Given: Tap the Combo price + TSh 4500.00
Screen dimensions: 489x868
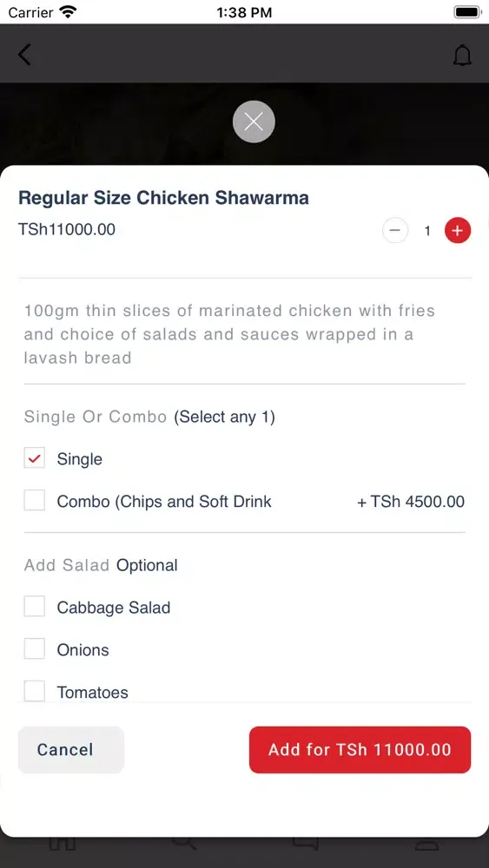Looking at the screenshot, I should pos(410,502).
